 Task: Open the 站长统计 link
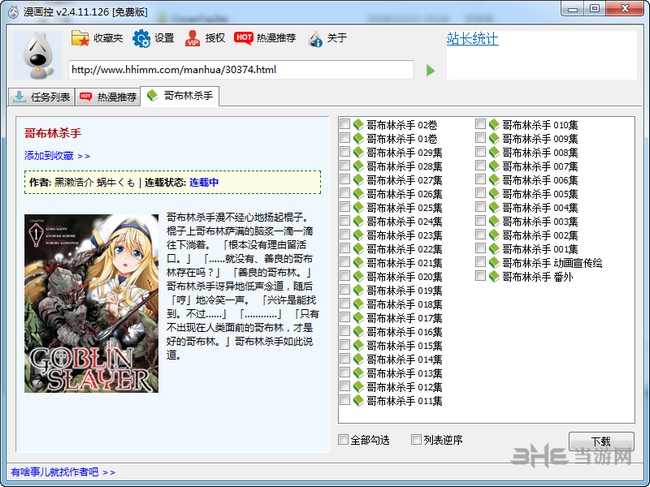coord(473,39)
